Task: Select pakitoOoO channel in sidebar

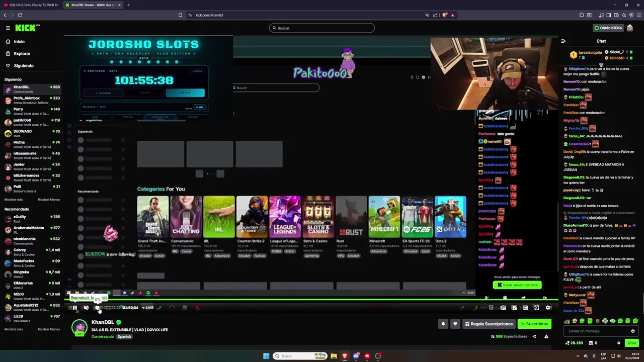Action: [32, 122]
